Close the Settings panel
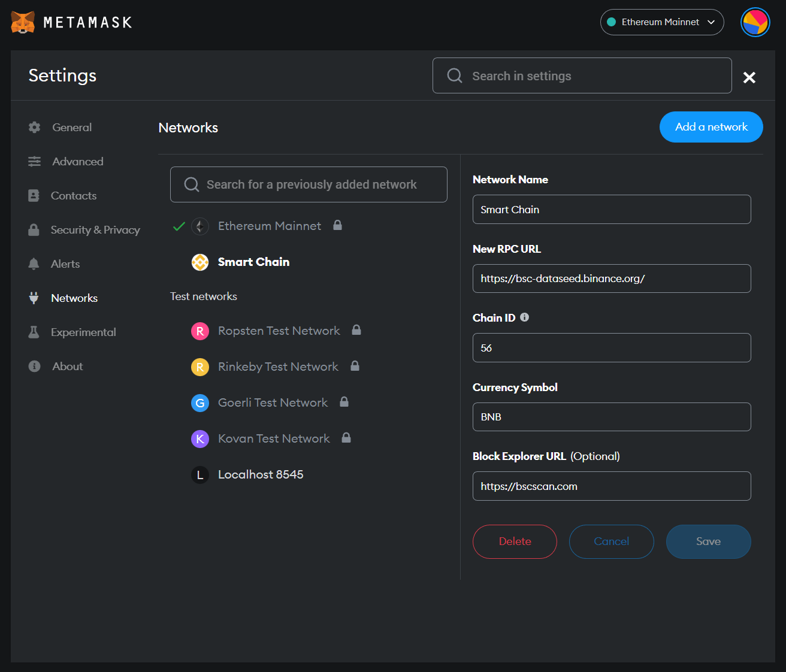Viewport: 786px width, 672px height. coord(749,77)
